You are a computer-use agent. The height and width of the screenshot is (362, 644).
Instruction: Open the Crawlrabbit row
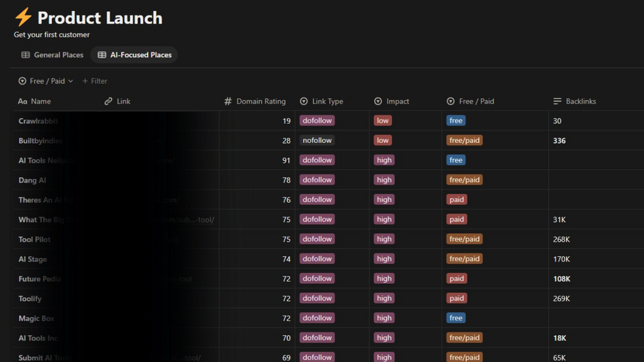(38, 120)
